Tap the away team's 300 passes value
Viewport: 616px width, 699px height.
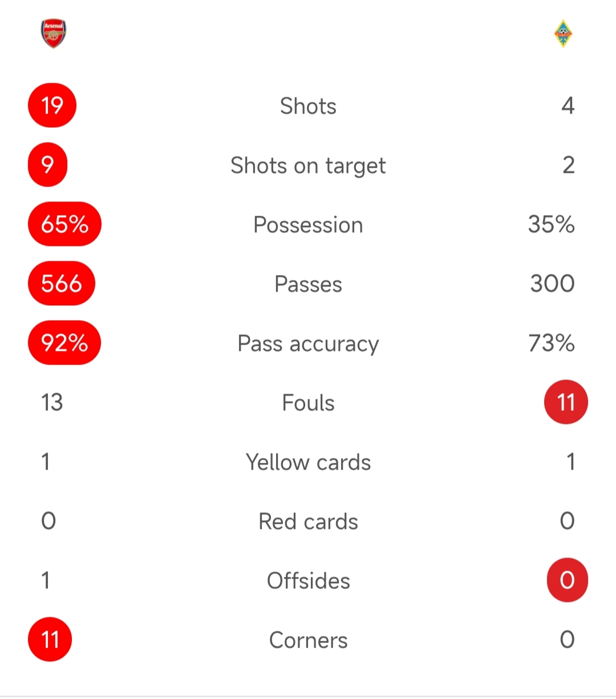(552, 284)
